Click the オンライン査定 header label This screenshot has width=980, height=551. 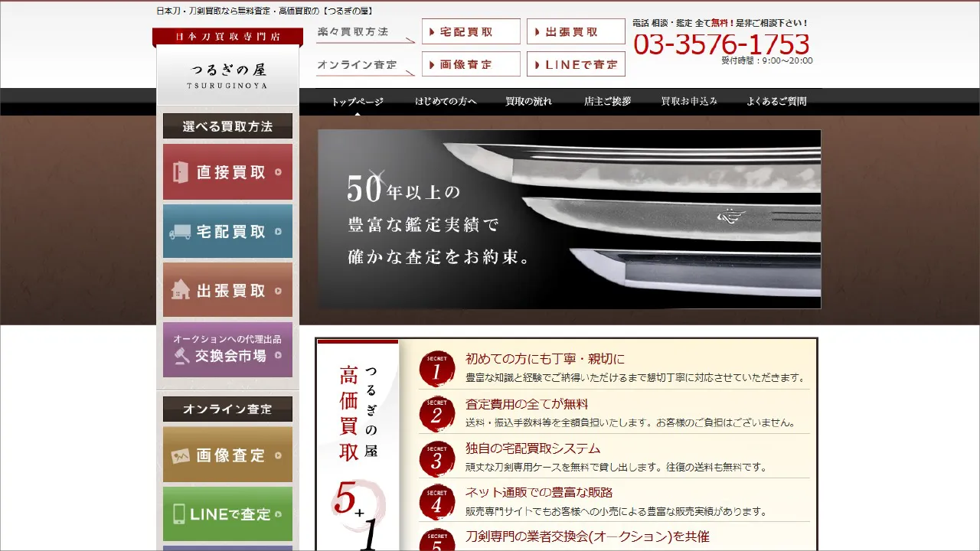(357, 65)
